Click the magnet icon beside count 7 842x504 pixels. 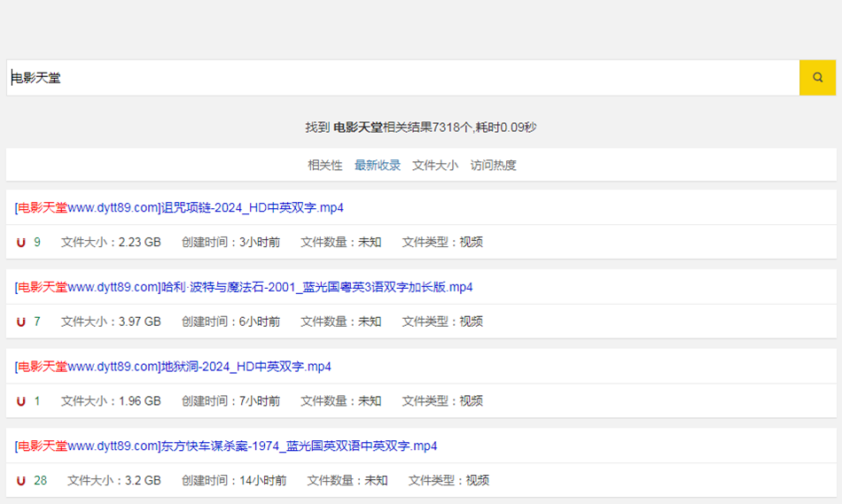(21, 322)
